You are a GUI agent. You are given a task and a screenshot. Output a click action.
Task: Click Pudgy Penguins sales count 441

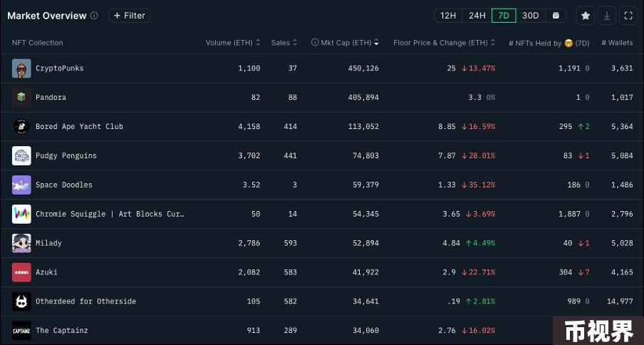click(291, 155)
